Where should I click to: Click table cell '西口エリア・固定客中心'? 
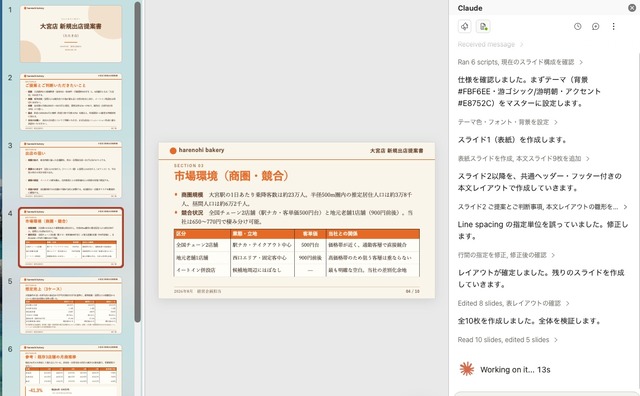262,258
